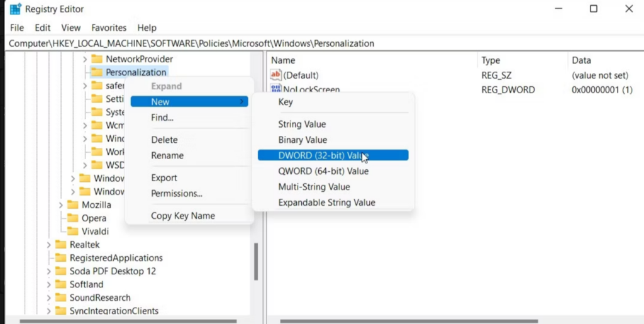
Task: Expand the Mozilla key chevron
Action: tap(61, 205)
